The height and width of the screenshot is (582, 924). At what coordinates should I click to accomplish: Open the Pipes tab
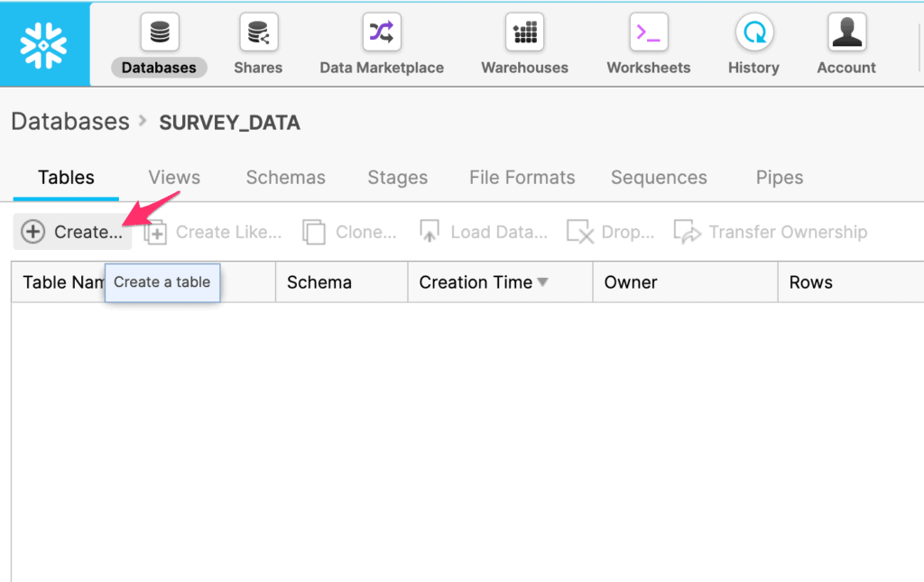[779, 178]
